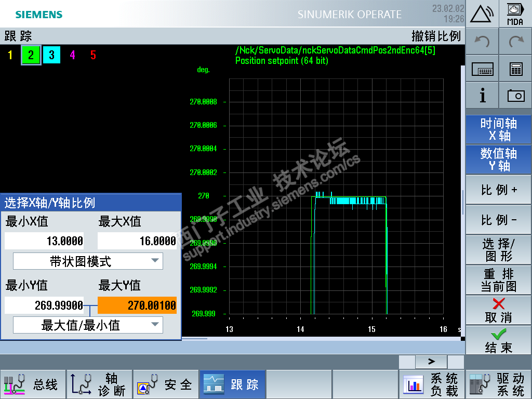This screenshot has height=399, width=532.
Task: Click the 重排当前图 softkey
Action: (498, 280)
